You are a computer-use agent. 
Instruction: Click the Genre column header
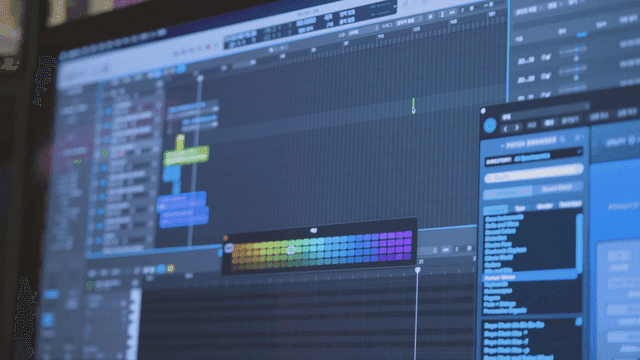544,206
